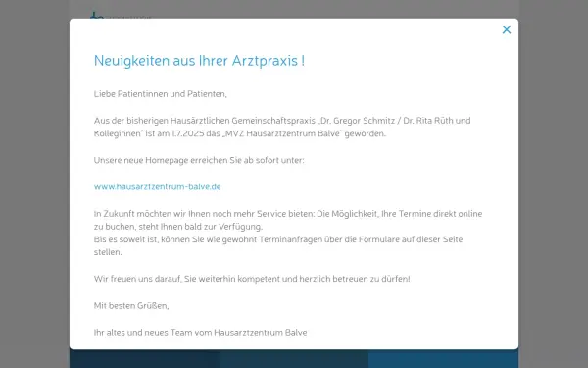The width and height of the screenshot is (588, 368).
Task: Close the news popup with the X icon
Action: [x=507, y=29]
